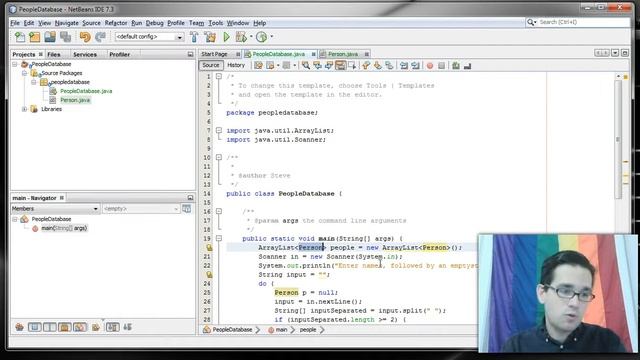640x360 pixels.
Task: Open the Tools menu
Action: coord(216,23)
